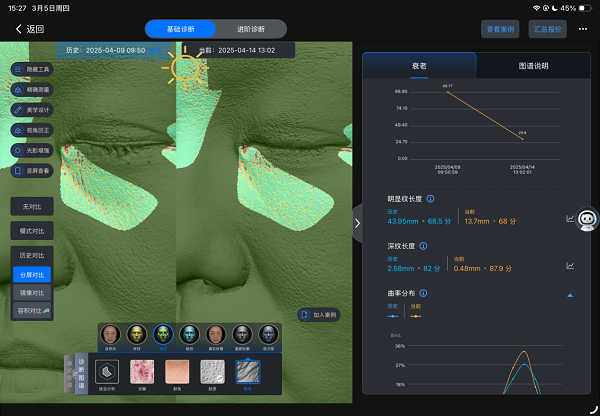Click the 隐藏工具 hide tools button

click(33, 69)
